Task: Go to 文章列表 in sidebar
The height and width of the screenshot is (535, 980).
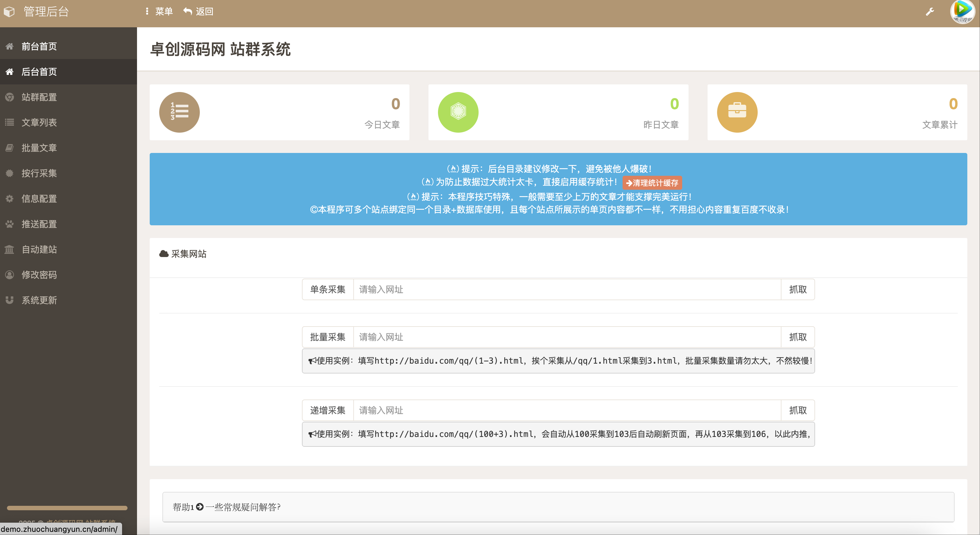Action: (39, 122)
